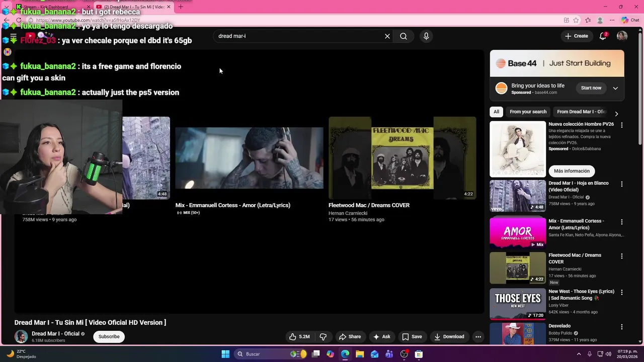Image resolution: width=644 pixels, height=362 pixels.
Task: Share the video
Action: [x=350, y=337]
